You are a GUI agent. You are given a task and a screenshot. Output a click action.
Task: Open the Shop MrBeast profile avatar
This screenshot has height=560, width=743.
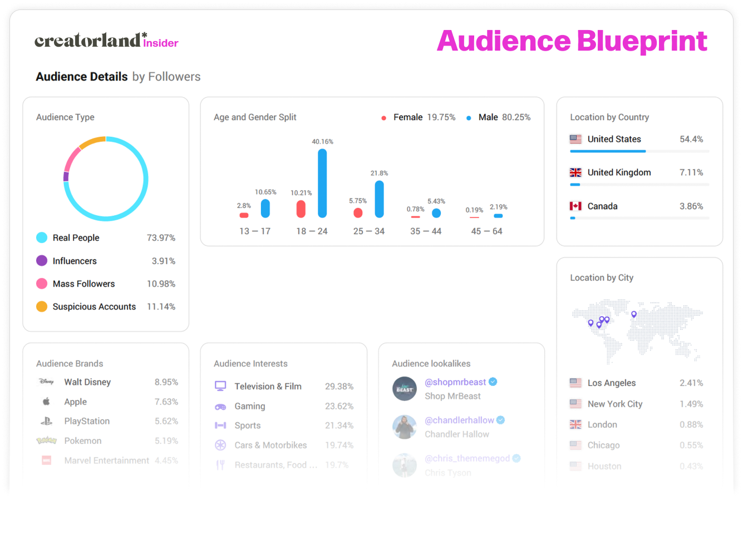pyautogui.click(x=405, y=389)
